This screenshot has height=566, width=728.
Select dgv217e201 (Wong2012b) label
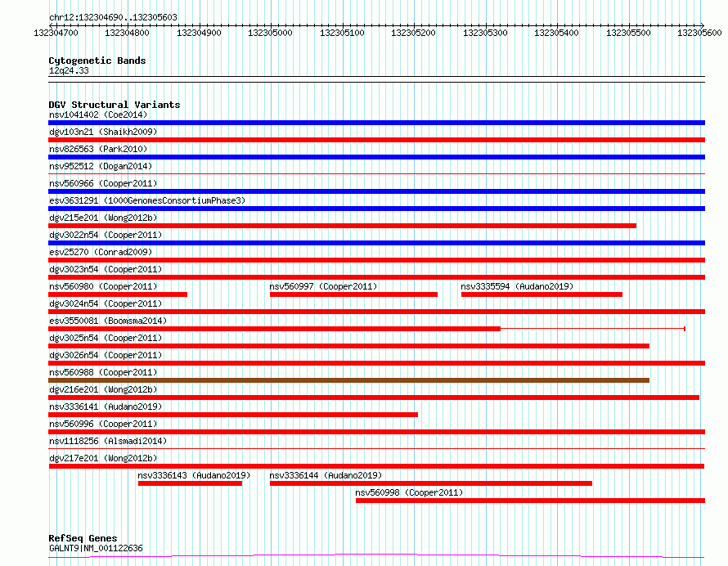point(103,458)
